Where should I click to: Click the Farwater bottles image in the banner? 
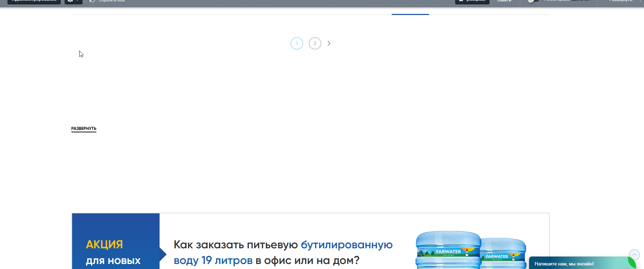(x=471, y=250)
